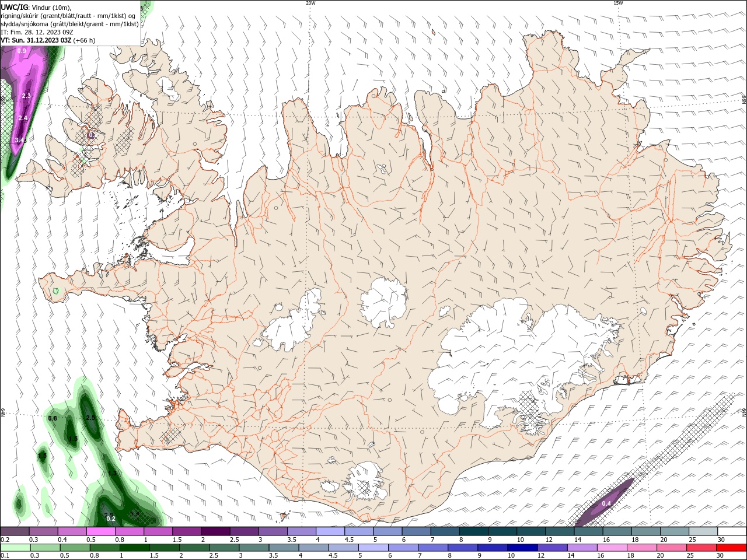
Task: Choose bright magenta swatch labeled 0.5 in upper row
Action: tap(100, 531)
